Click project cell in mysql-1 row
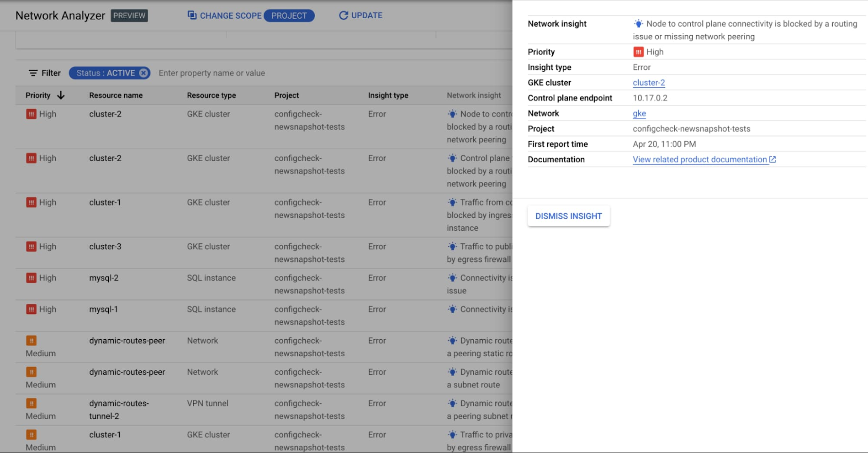 pos(309,316)
